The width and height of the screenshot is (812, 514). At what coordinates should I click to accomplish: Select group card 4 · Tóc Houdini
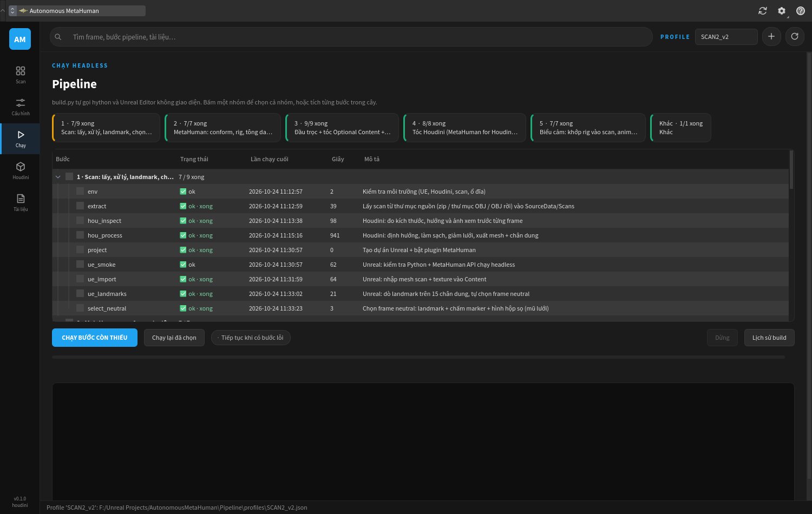click(464, 128)
